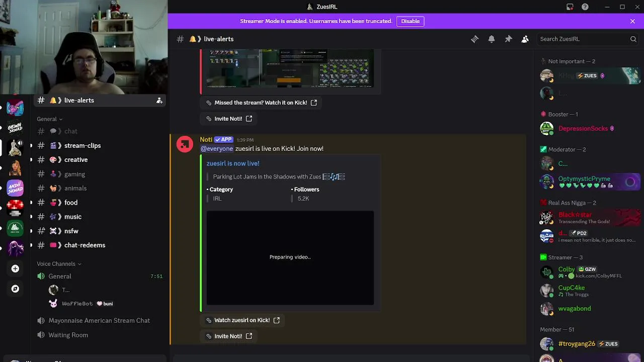This screenshot has height=362, width=644.
Task: Disable Streamer Mode
Action: (x=410, y=21)
